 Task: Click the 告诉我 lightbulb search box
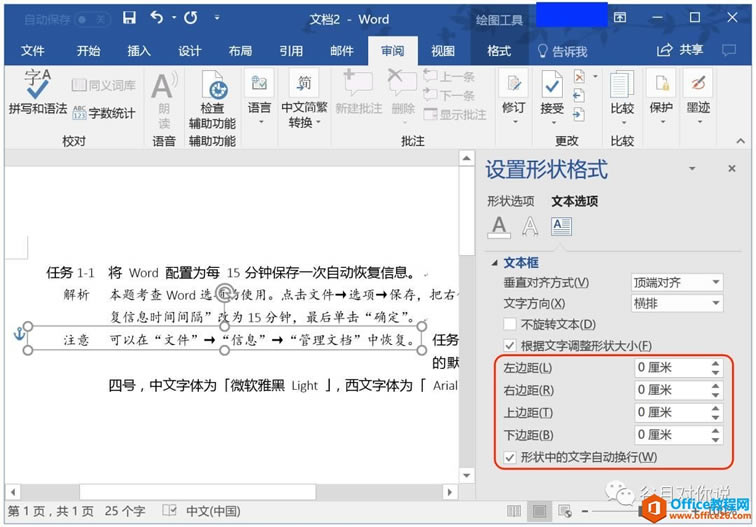point(562,51)
